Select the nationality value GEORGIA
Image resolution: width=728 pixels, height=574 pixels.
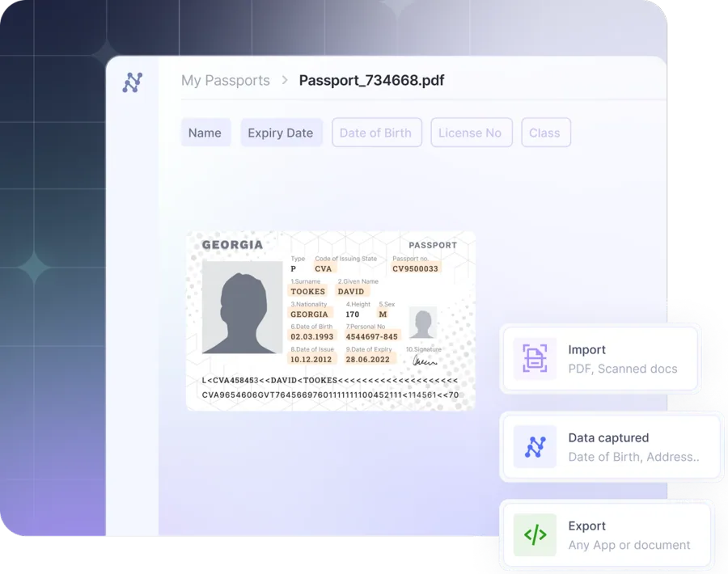click(309, 314)
